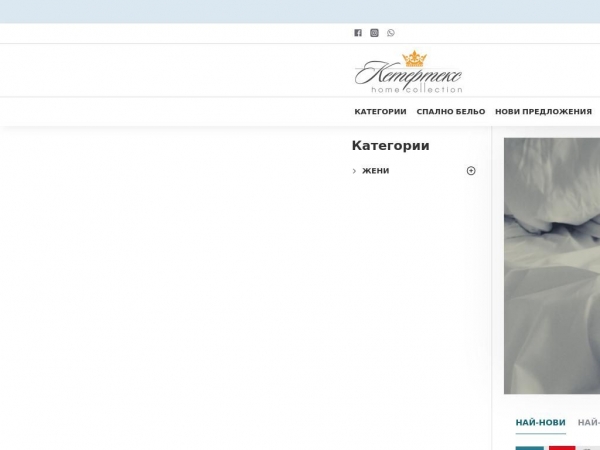This screenshot has height=450, width=600.
Task: Expand the ЖЕНИ category with plus icon
Action: pos(471,171)
